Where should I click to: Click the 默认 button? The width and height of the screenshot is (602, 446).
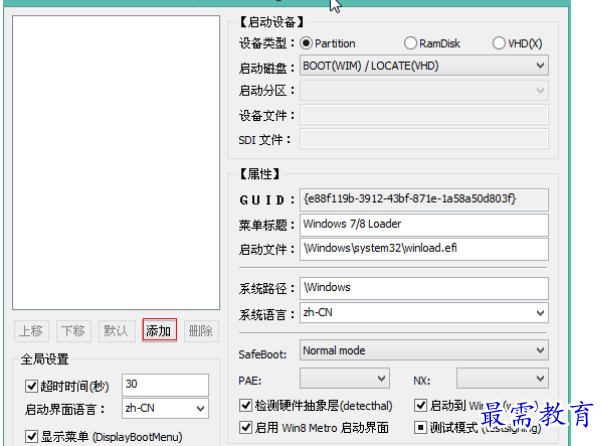[x=117, y=331]
